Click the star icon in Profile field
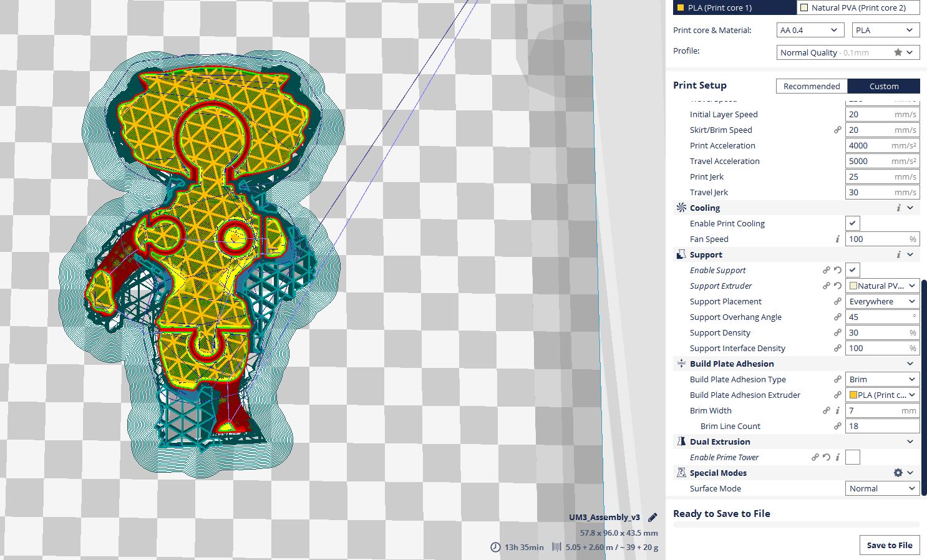Image resolution: width=927 pixels, height=560 pixels. click(898, 52)
